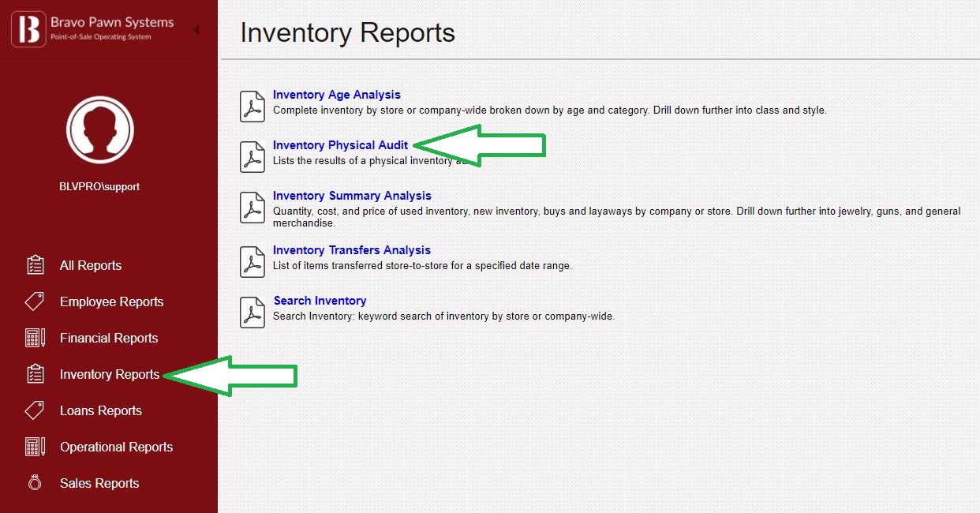This screenshot has width=980, height=513.
Task: Click the Operational Reports calculator icon
Action: point(35,447)
